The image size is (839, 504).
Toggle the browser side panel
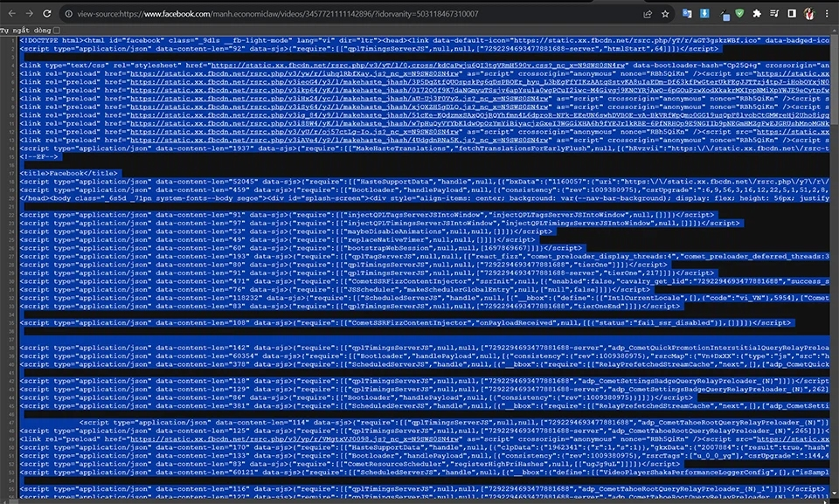791,14
